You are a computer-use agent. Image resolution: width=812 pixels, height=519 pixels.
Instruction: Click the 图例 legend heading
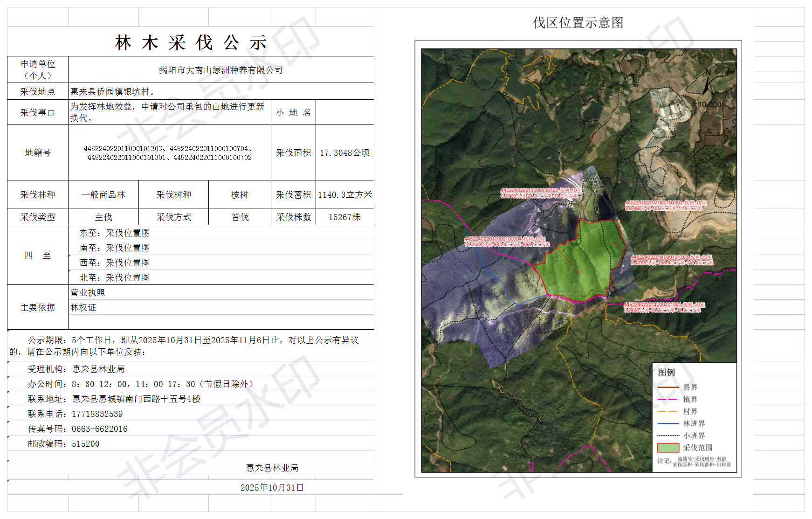pos(666,372)
